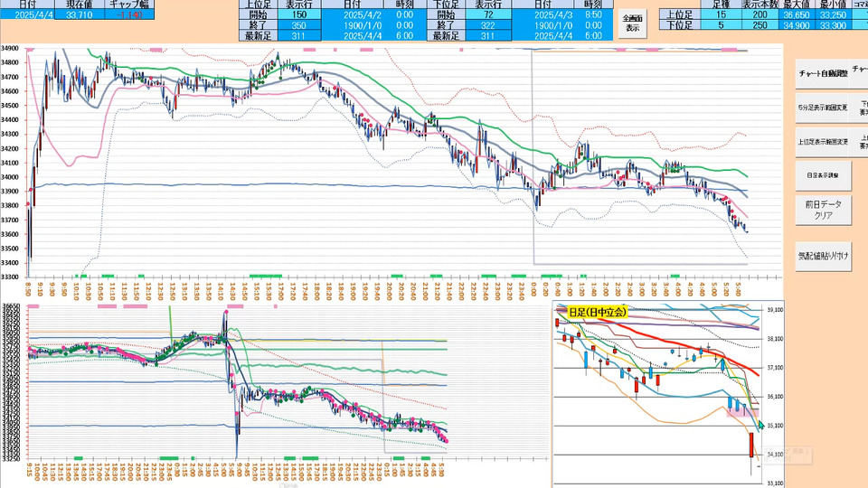
Task: Select 下位足 表示本数 cell showing 250
Action: [x=759, y=25]
